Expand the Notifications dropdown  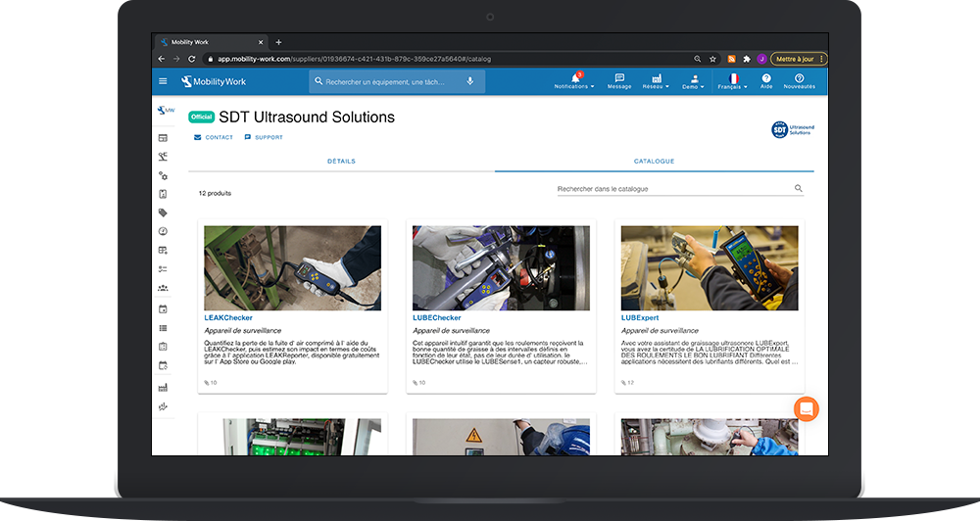point(574,81)
